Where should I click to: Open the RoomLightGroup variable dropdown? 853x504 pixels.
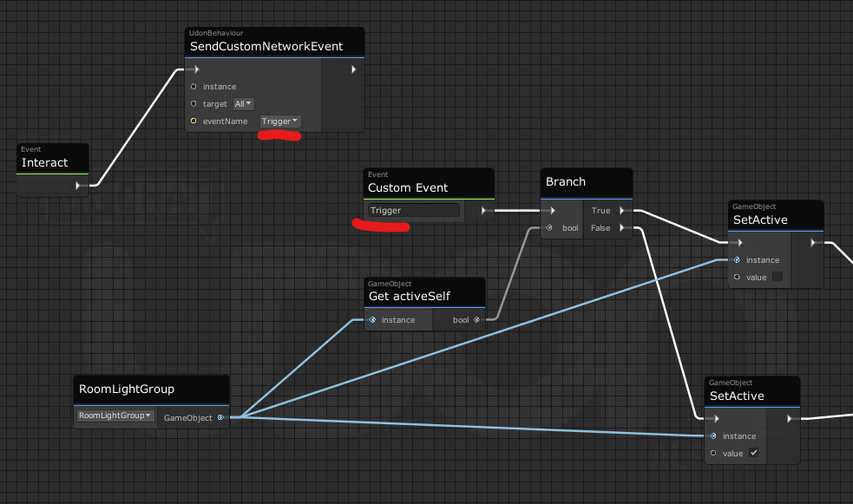click(x=115, y=416)
